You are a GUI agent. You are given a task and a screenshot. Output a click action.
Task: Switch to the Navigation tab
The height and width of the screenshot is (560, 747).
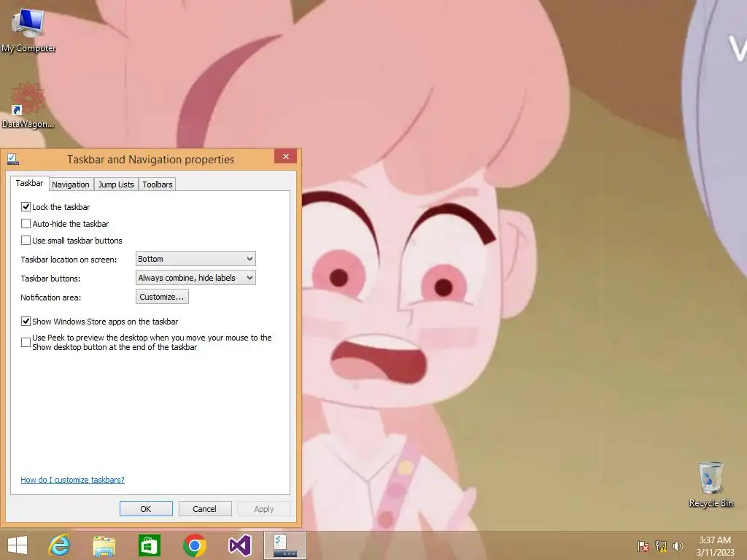[x=71, y=184]
